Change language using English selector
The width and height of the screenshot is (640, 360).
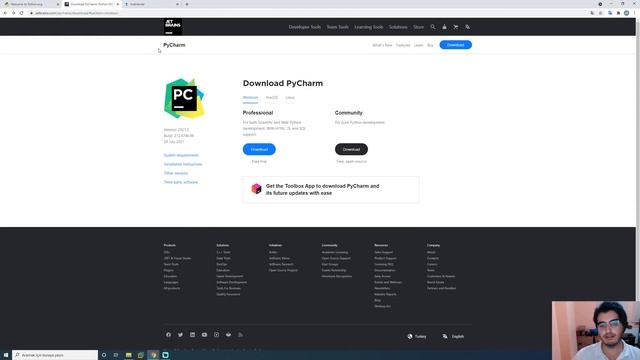tap(453, 336)
